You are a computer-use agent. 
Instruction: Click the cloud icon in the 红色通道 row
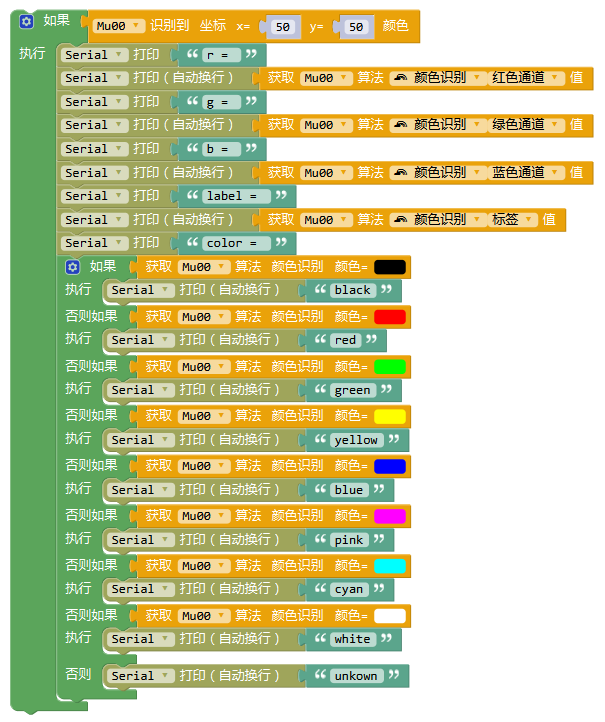(x=401, y=78)
